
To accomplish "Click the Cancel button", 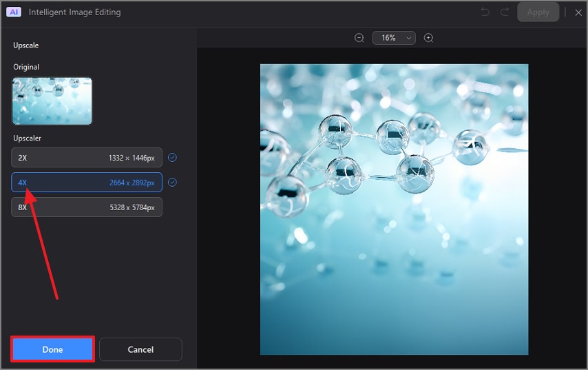I will (140, 349).
